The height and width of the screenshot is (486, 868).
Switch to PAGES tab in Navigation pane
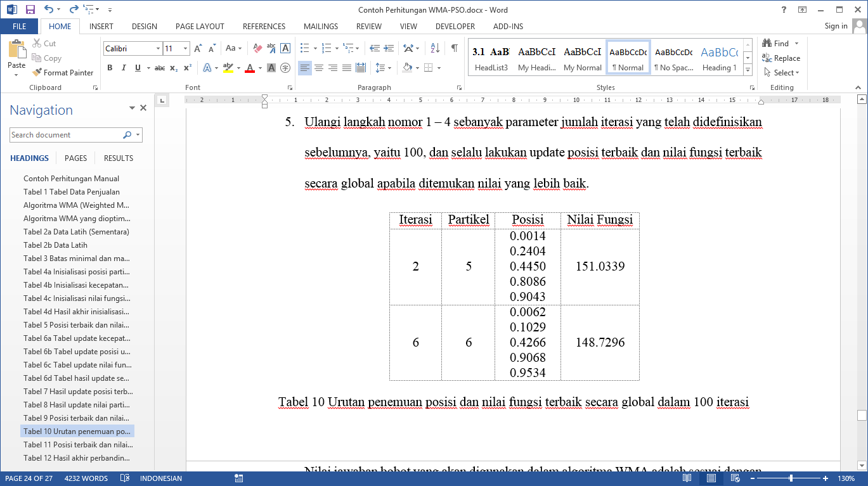tap(75, 158)
